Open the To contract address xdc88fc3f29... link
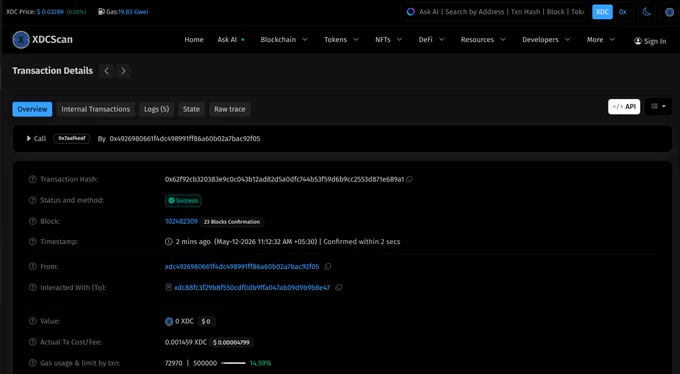The width and height of the screenshot is (680, 374). (x=252, y=287)
